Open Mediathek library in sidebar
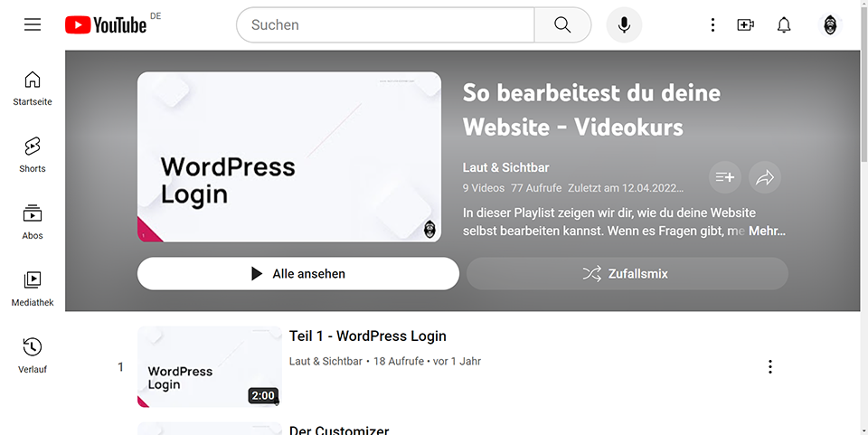This screenshot has height=435, width=868. (x=33, y=289)
